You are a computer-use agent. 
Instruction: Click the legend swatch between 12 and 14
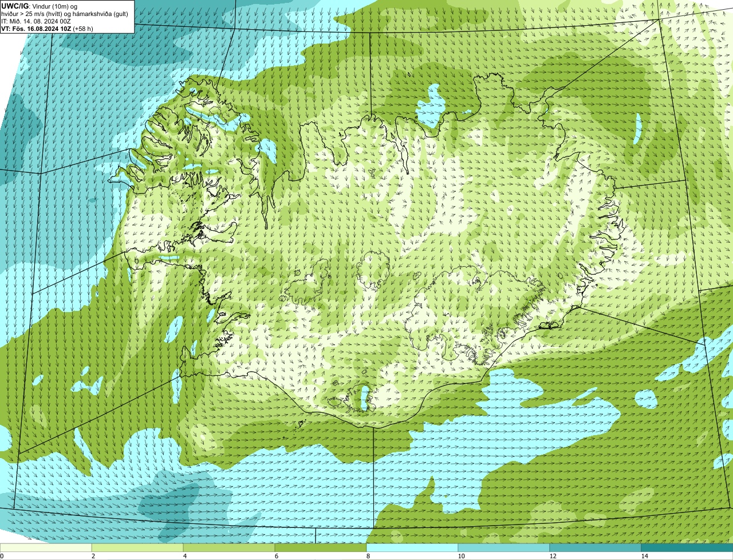596,547
